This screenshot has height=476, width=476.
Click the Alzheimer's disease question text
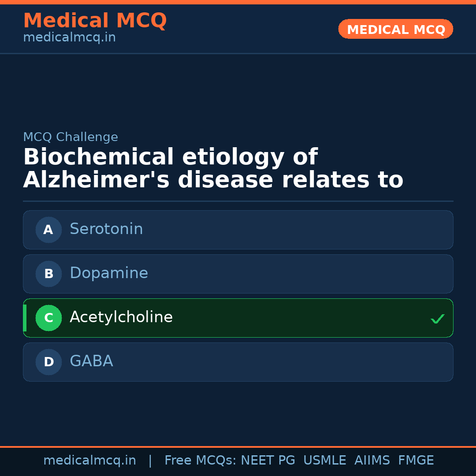click(x=213, y=169)
